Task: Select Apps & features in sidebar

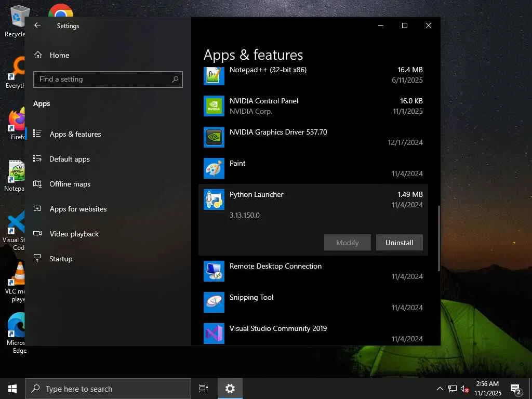Action: 75,134
